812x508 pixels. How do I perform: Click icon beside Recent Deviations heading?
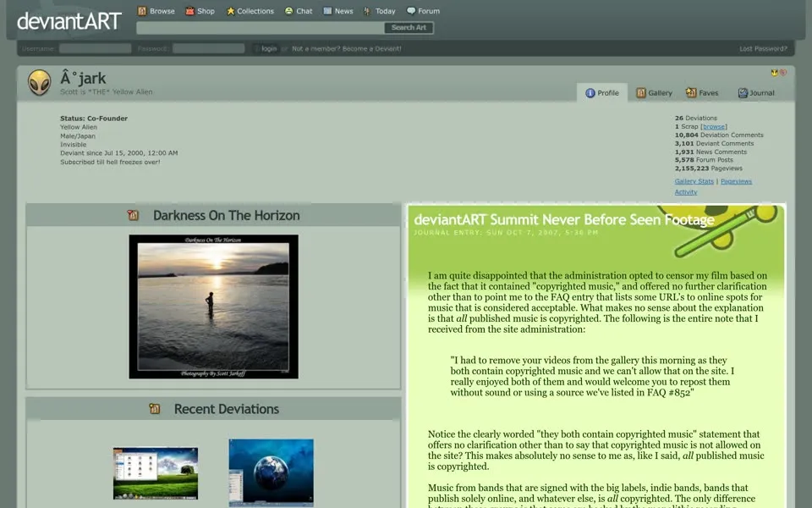[154, 408]
